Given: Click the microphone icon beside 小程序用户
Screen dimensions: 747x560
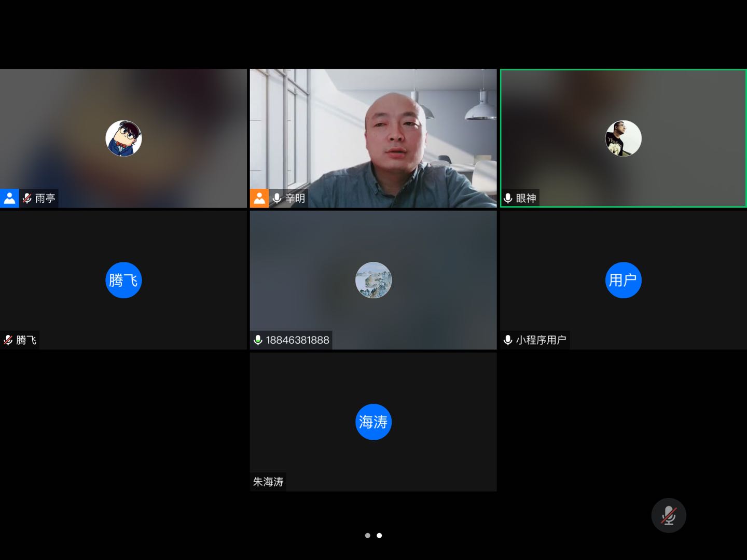Looking at the screenshot, I should coord(508,340).
